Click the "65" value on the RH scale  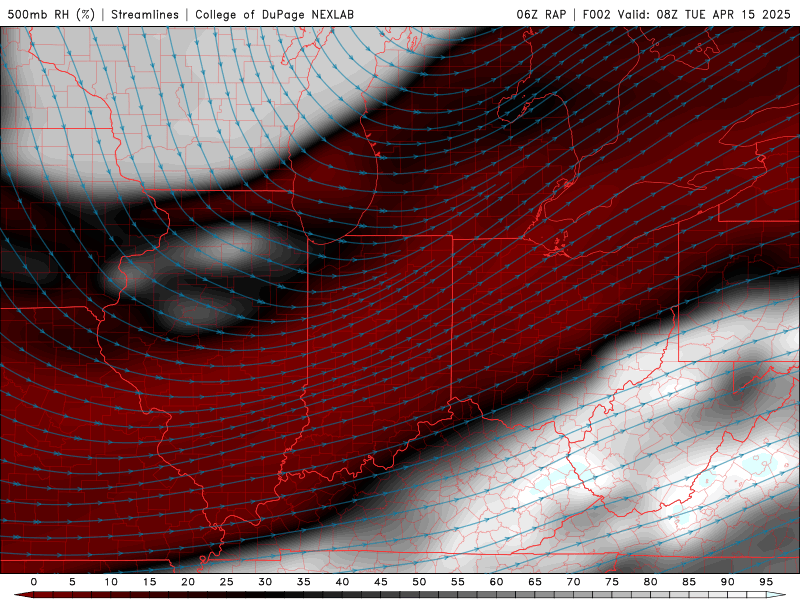click(x=535, y=582)
